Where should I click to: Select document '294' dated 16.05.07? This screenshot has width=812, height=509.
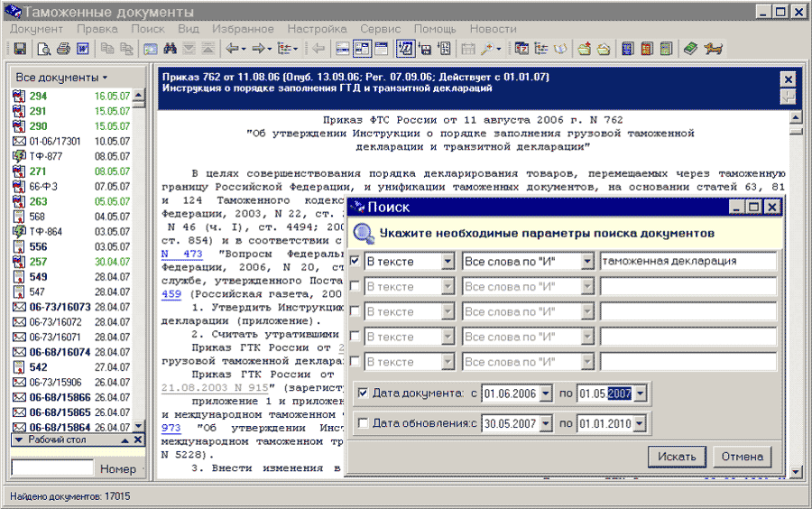pyautogui.click(x=71, y=96)
